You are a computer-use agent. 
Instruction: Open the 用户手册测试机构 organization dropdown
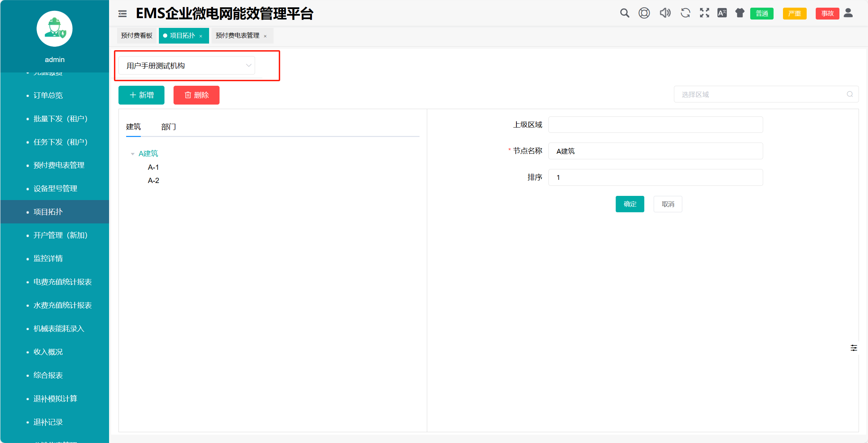pyautogui.click(x=187, y=66)
